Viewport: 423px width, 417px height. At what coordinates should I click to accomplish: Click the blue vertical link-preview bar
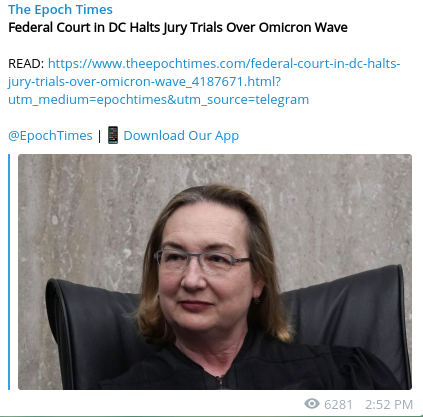coord(9,272)
